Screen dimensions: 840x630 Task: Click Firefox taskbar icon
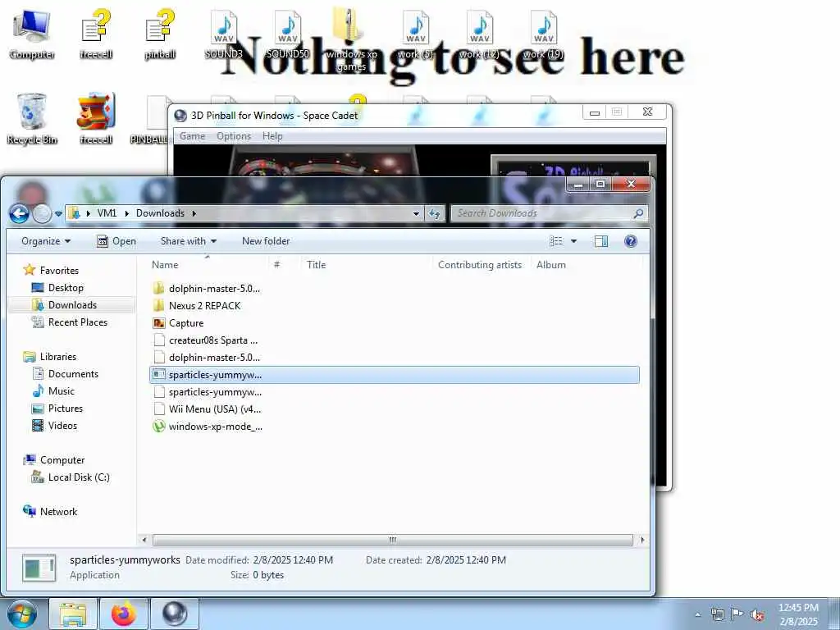point(123,614)
